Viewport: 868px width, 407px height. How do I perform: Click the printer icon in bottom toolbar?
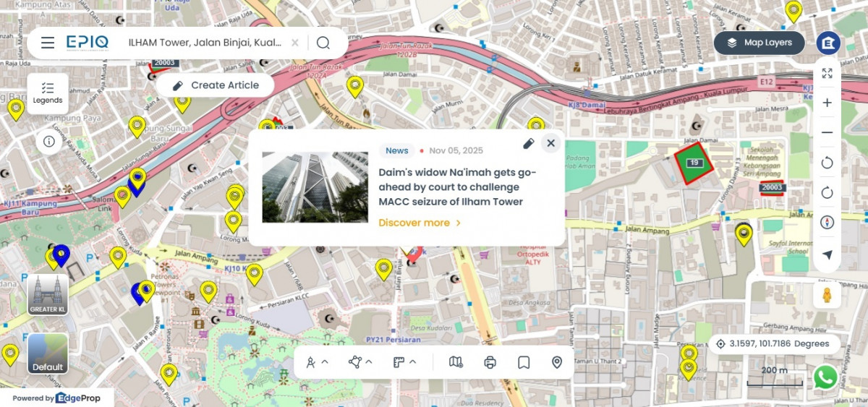[490, 362]
